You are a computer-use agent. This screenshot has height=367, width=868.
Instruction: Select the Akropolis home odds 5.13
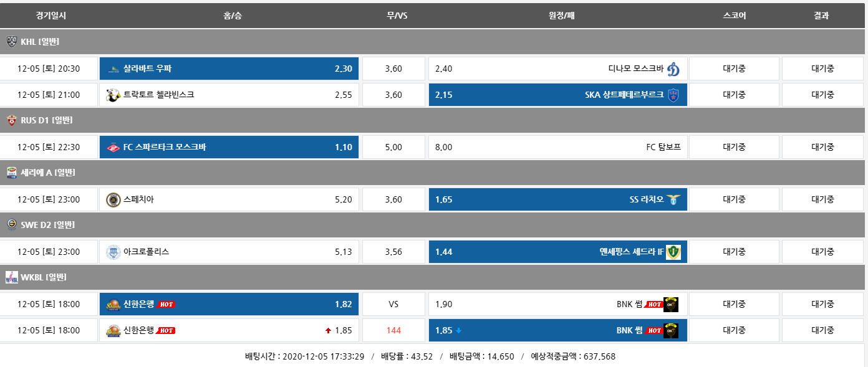(229, 252)
